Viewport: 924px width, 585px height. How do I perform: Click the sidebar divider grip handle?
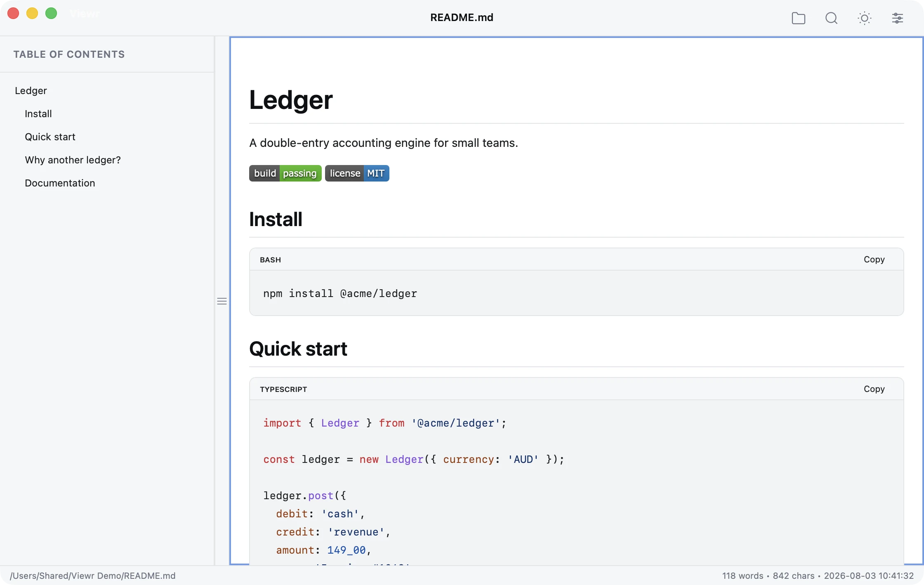pos(222,301)
